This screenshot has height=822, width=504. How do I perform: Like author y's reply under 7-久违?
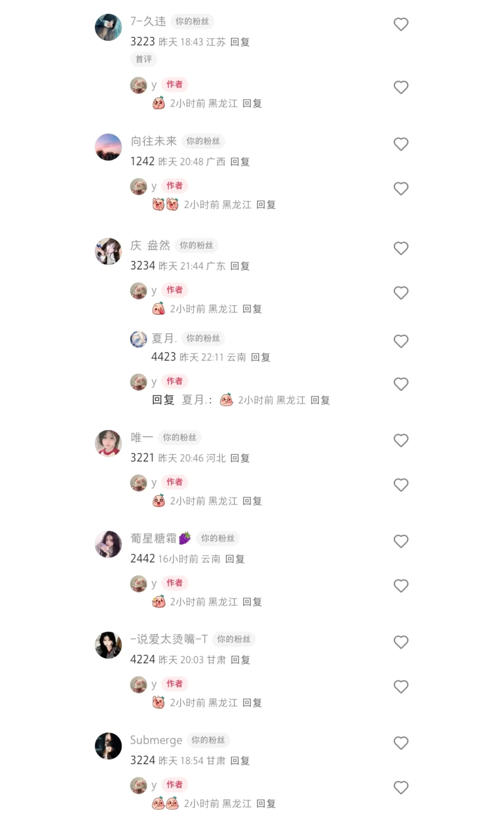coord(401,87)
